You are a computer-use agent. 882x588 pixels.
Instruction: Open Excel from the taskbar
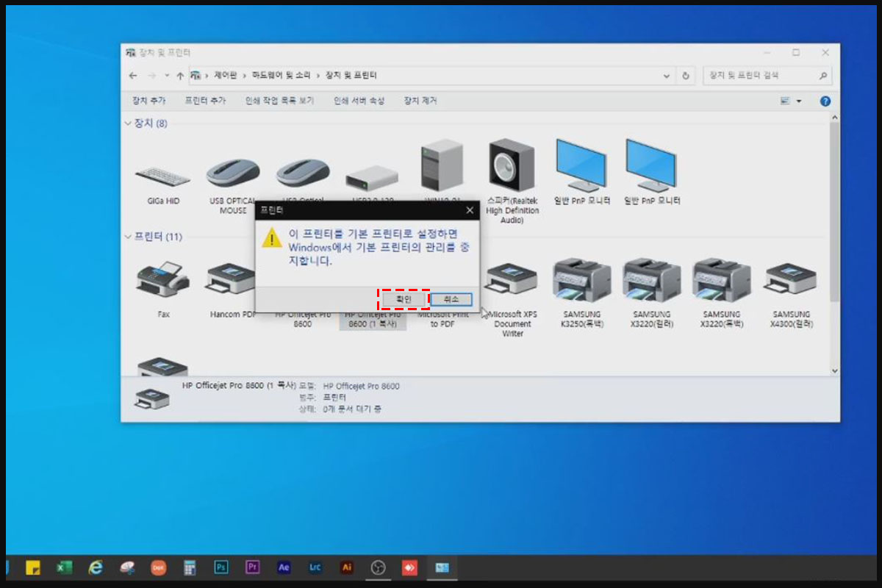pyautogui.click(x=64, y=567)
